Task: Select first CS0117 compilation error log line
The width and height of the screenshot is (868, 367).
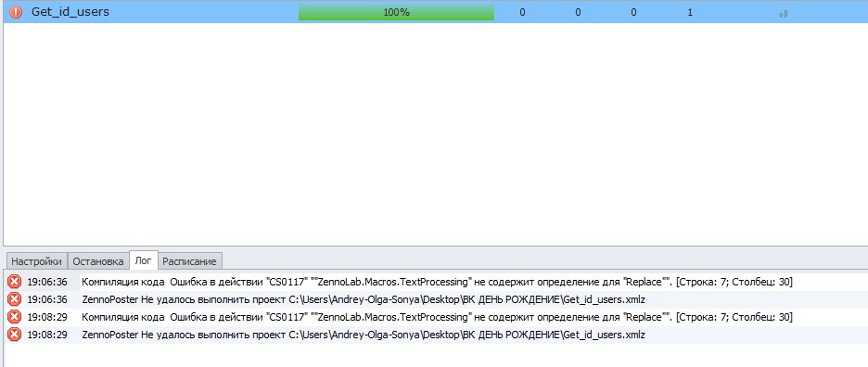Action: 438,283
